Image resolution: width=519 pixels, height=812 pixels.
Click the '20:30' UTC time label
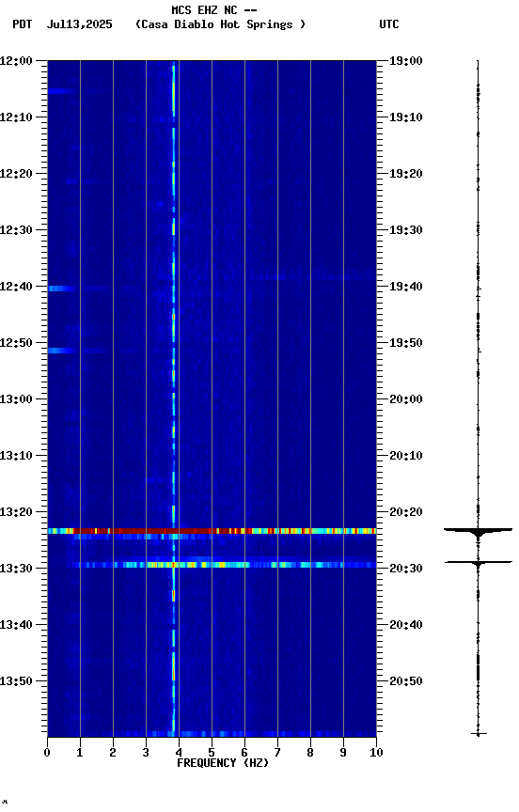click(x=406, y=569)
